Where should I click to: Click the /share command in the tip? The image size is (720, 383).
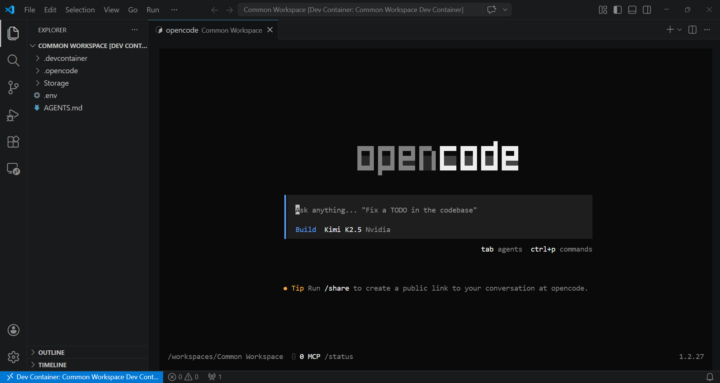337,288
